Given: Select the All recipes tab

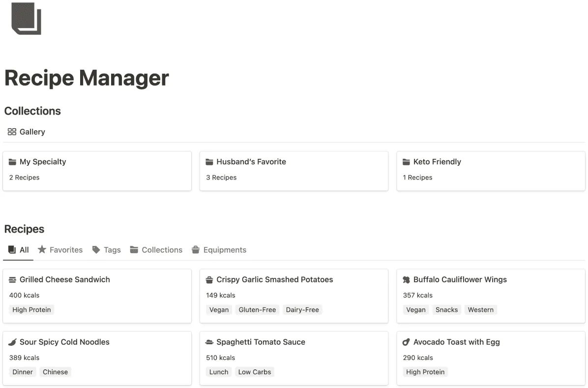Looking at the screenshot, I should coord(18,250).
